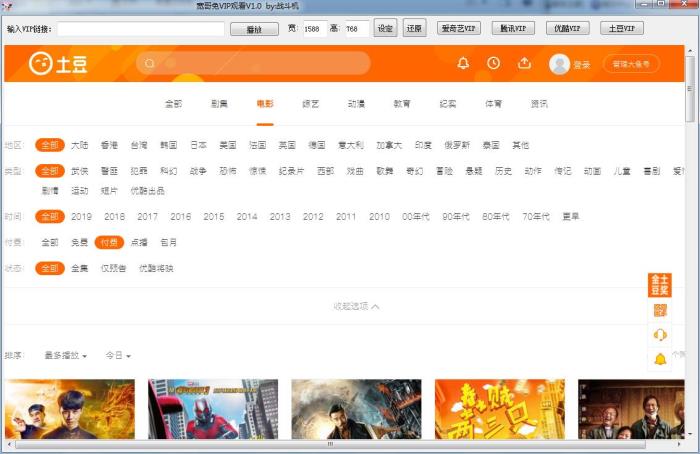Select 全部 in the 时间 filter row

(x=50, y=217)
